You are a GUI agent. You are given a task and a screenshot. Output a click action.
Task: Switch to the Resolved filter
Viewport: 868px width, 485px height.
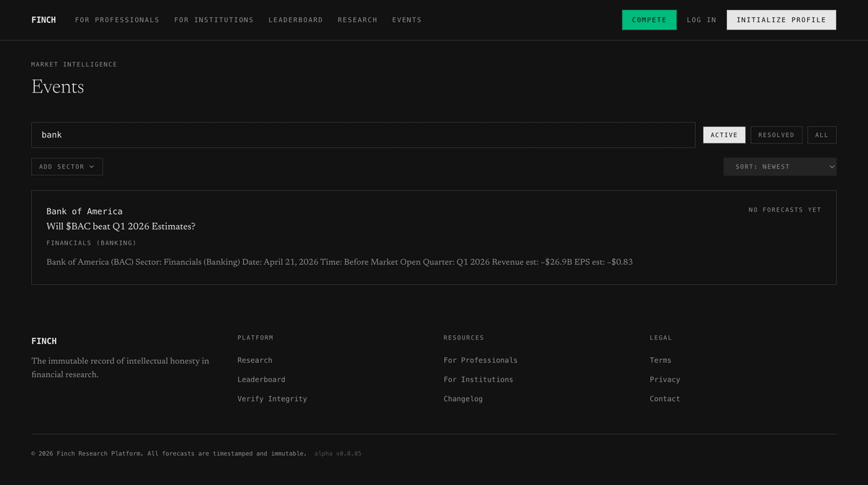click(x=775, y=135)
